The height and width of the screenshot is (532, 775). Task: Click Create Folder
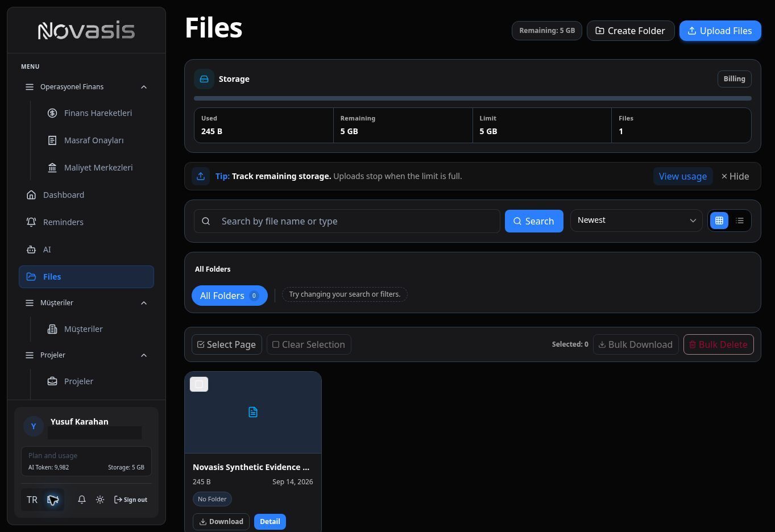point(631,31)
